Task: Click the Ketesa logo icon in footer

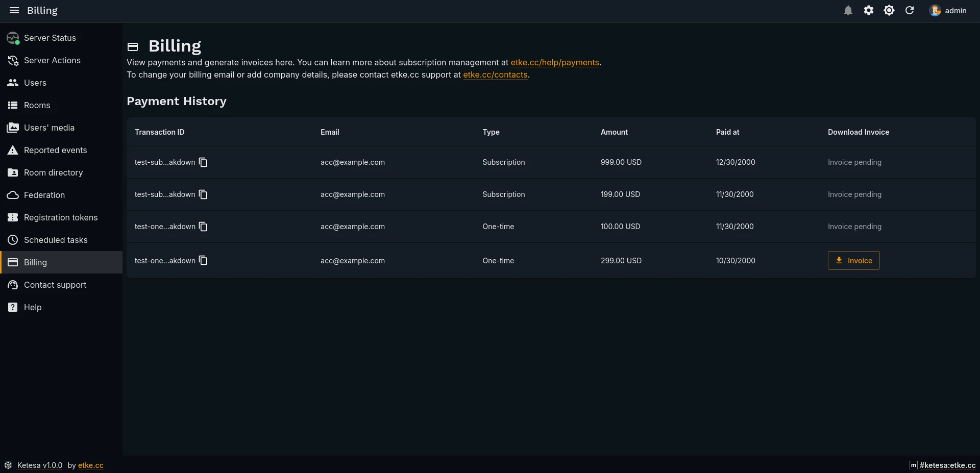Action: pos(8,465)
